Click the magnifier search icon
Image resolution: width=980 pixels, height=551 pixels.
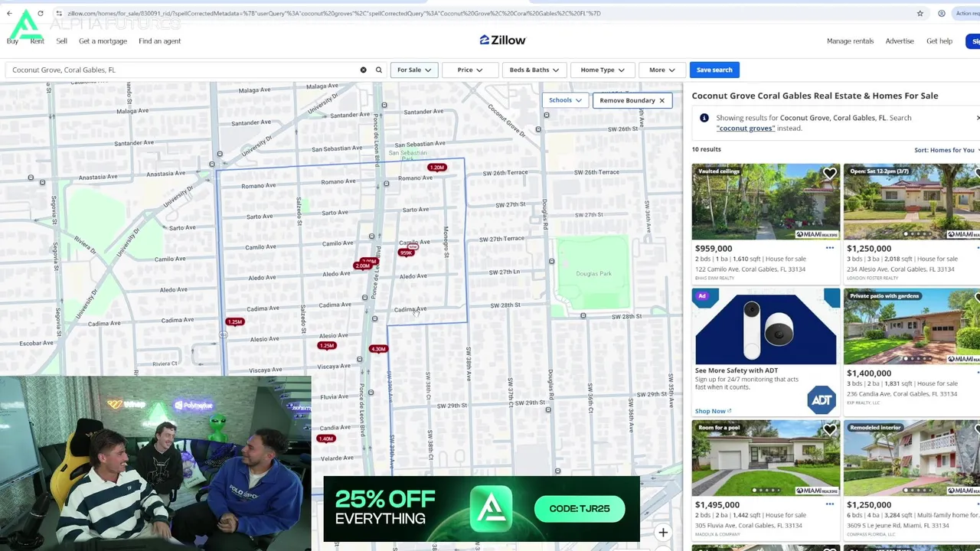click(378, 70)
